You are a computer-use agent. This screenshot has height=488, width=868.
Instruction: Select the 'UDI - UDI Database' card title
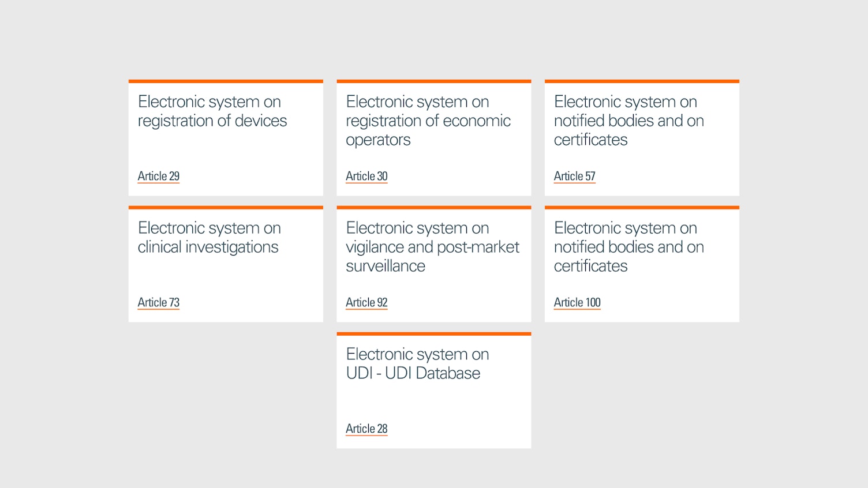click(x=417, y=364)
